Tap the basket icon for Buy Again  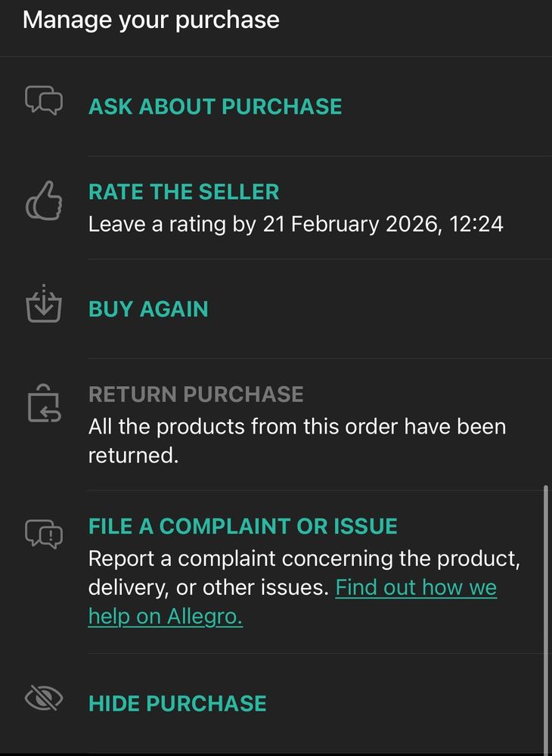(44, 304)
